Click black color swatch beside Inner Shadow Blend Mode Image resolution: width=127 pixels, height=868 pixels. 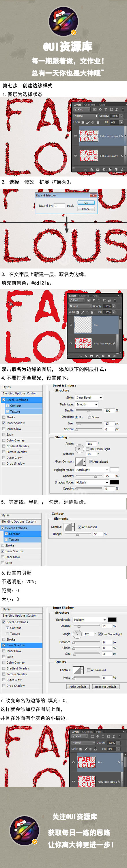[x=112, y=620]
